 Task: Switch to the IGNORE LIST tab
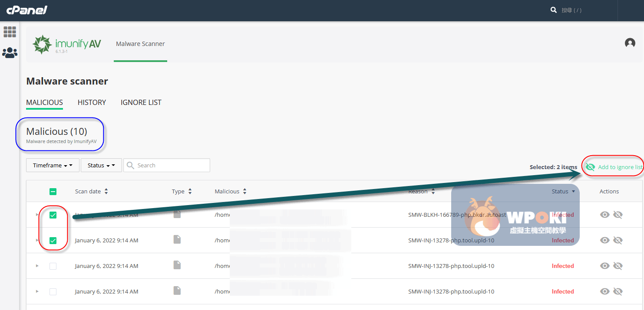[x=141, y=102]
